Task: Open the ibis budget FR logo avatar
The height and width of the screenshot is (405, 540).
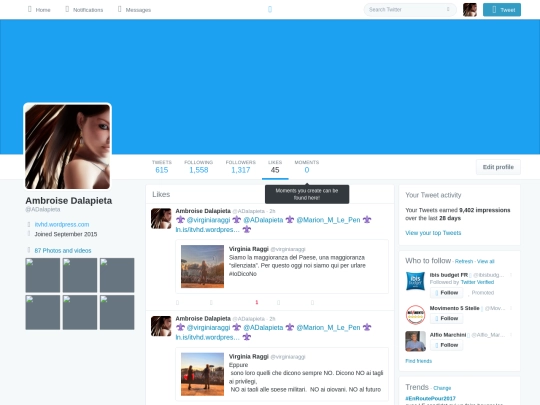Action: click(415, 281)
